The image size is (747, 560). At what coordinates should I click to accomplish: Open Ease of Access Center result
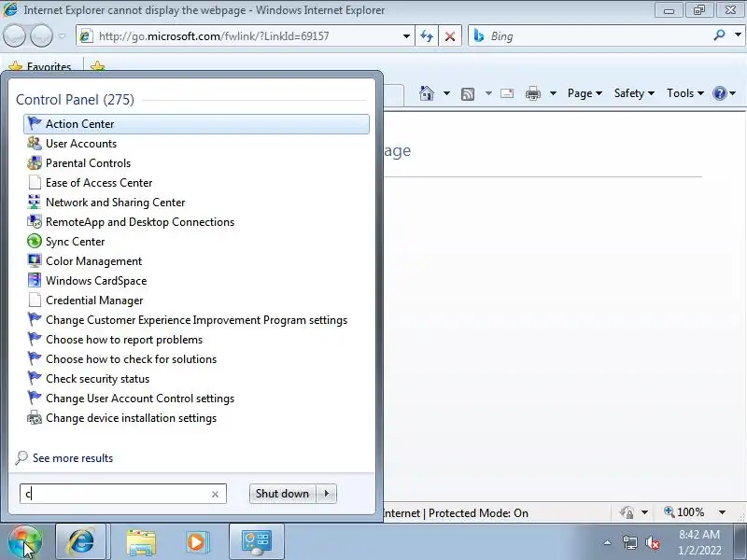(196, 182)
